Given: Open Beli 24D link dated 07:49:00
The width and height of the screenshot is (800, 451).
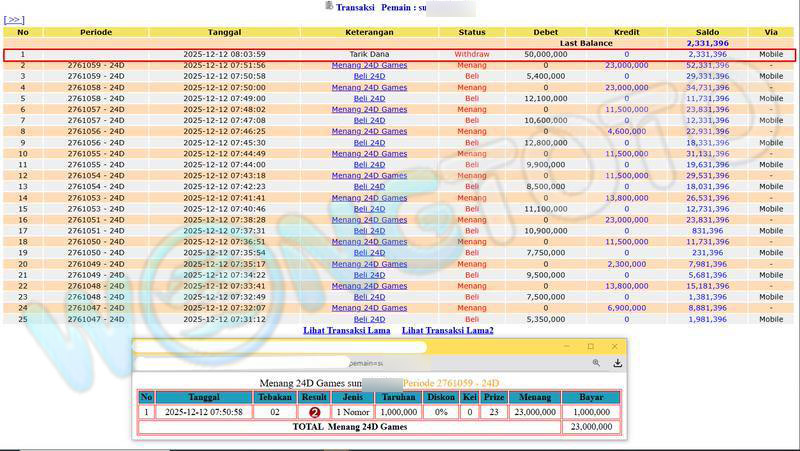Looking at the screenshot, I should click(369, 98).
